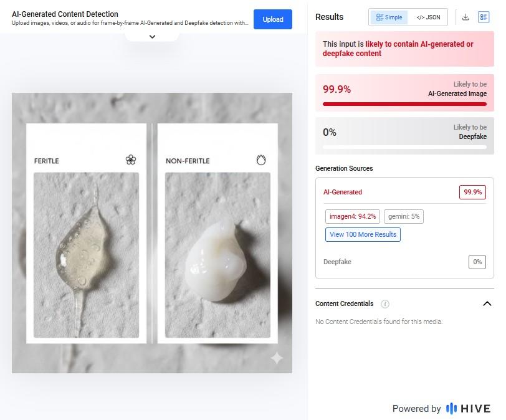Image resolution: width=506 pixels, height=420 pixels.
Task: Click the flower icon beside FERITLE
Action: pyautogui.click(x=131, y=160)
